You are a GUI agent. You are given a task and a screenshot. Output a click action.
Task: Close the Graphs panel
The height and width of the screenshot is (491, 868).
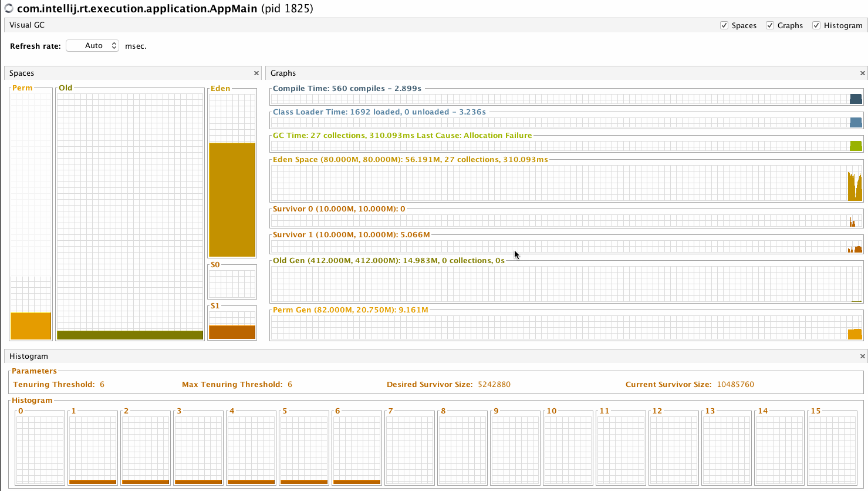coord(863,73)
